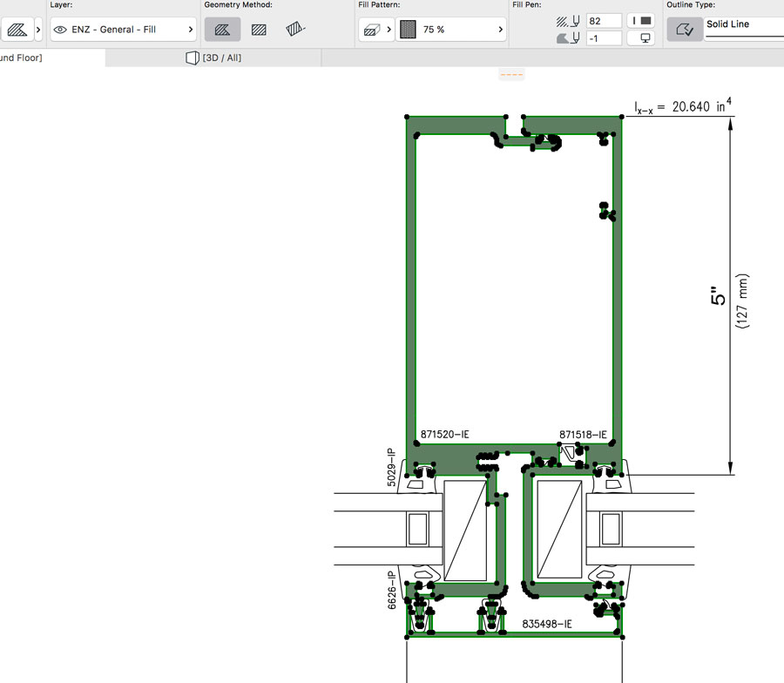784x683 pixels.
Task: Toggle the pick-up pen arrow beside the 82 field
Action: (578, 19)
